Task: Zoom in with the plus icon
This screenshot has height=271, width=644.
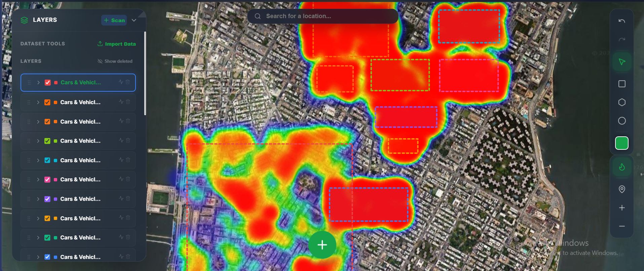Action: [621, 208]
